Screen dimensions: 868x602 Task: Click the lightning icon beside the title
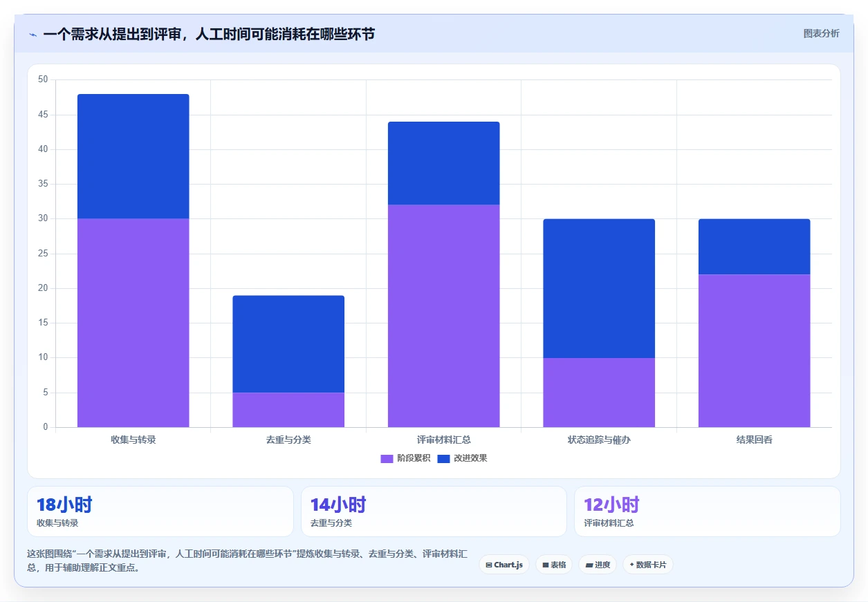coord(33,34)
